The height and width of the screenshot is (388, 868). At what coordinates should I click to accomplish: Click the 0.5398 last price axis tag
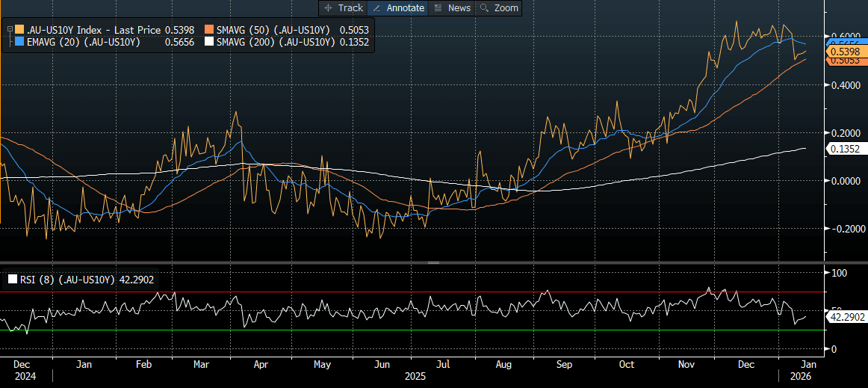coord(845,52)
